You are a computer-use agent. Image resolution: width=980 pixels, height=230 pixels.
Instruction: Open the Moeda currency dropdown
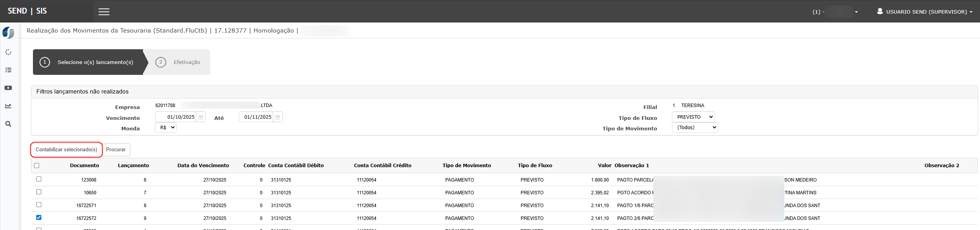click(166, 128)
